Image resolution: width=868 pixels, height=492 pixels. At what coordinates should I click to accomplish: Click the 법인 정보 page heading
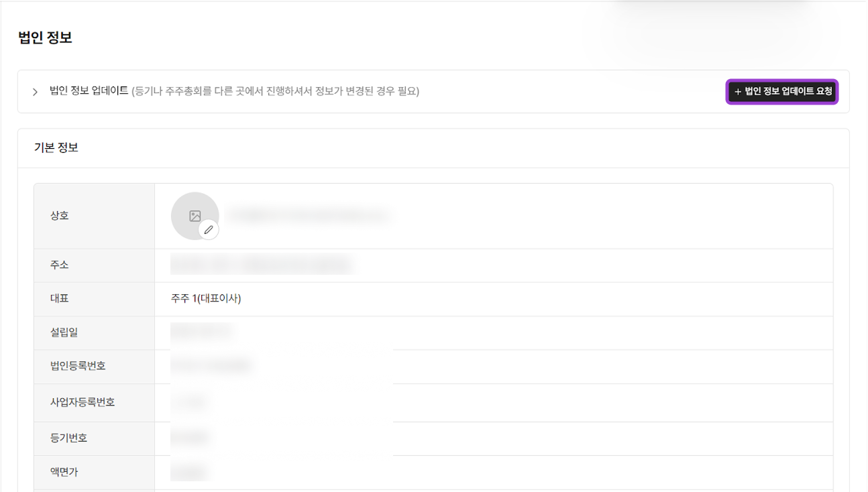pyautogui.click(x=45, y=38)
